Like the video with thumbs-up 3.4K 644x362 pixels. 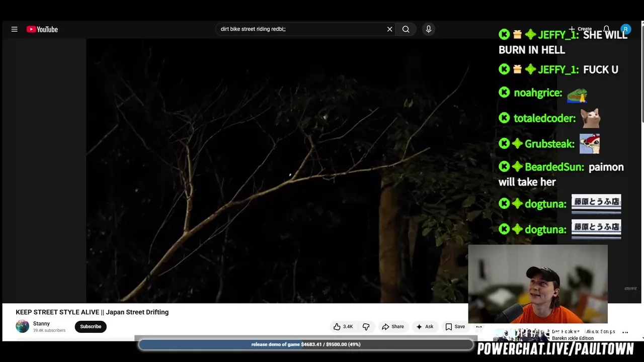pyautogui.click(x=343, y=326)
